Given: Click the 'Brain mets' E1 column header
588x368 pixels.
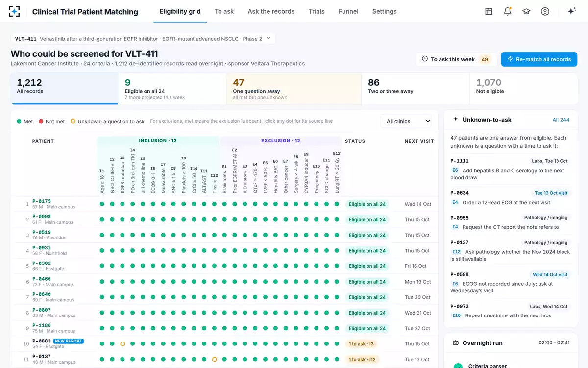Looking at the screenshot, I should [224, 179].
